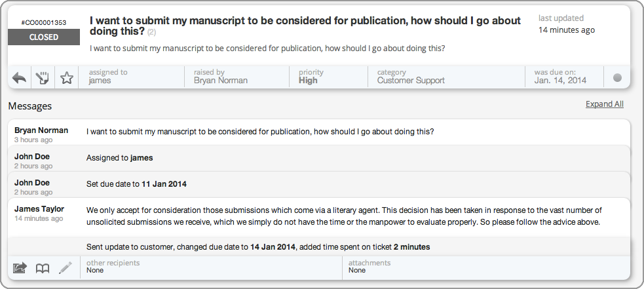Click the reply arrow icon
The image size is (644, 289).
(x=19, y=78)
